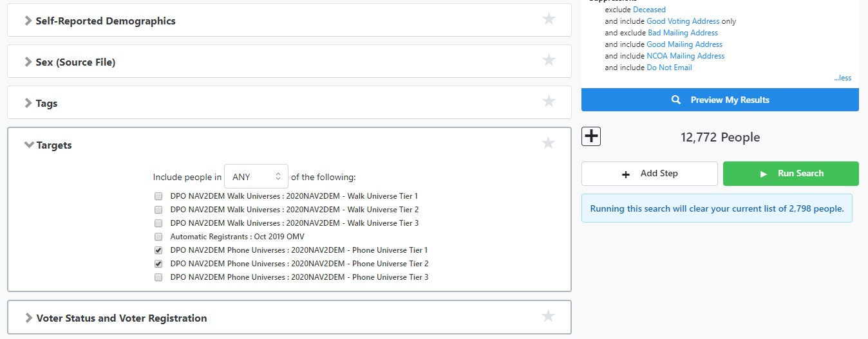The height and width of the screenshot is (339, 868).
Task: Open the ANY include-people dropdown
Action: [x=256, y=176]
